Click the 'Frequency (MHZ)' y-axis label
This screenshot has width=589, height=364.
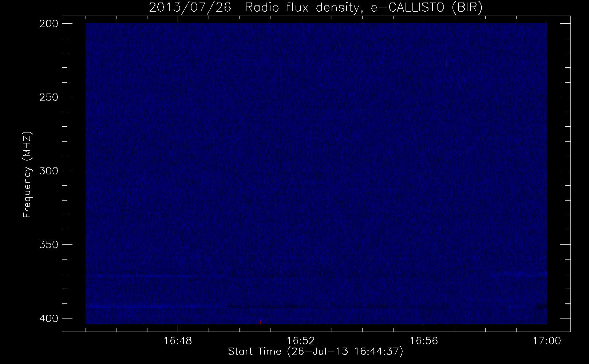point(27,175)
